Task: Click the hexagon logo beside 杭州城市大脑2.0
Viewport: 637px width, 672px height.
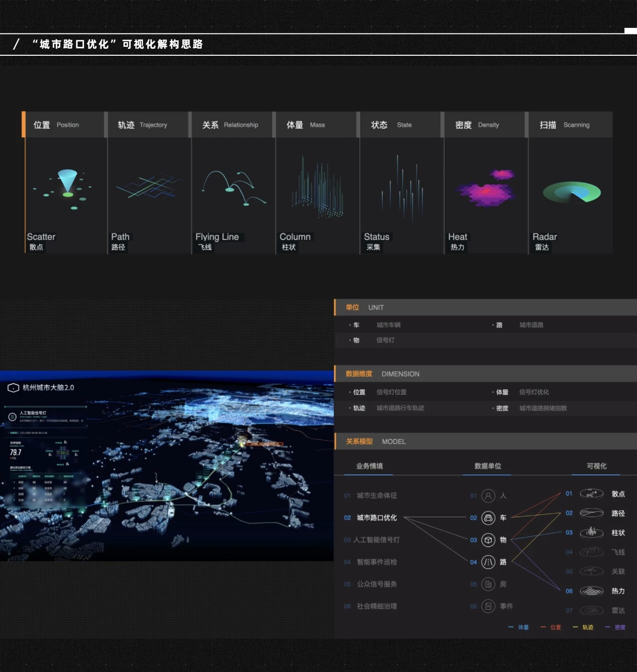Action: (13, 388)
